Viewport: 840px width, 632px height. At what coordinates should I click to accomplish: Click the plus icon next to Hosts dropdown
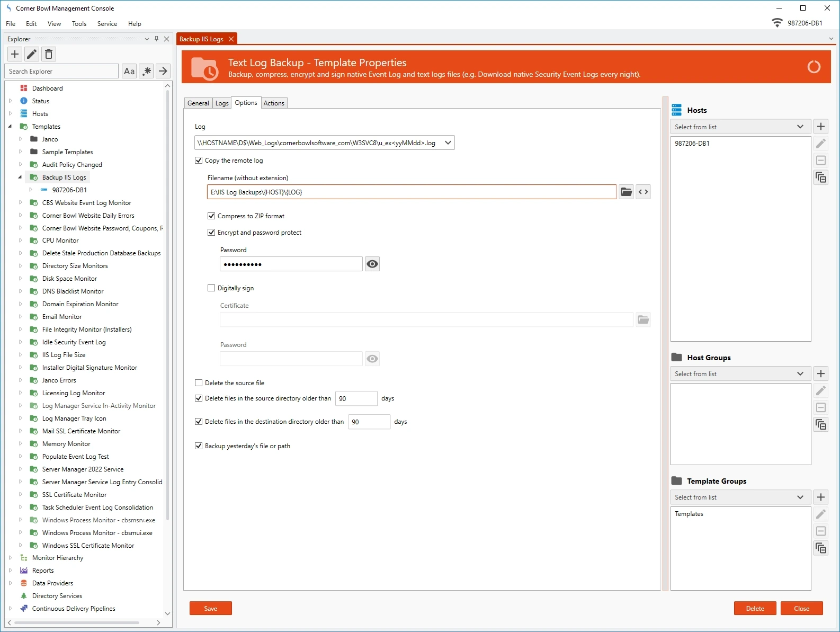(821, 127)
